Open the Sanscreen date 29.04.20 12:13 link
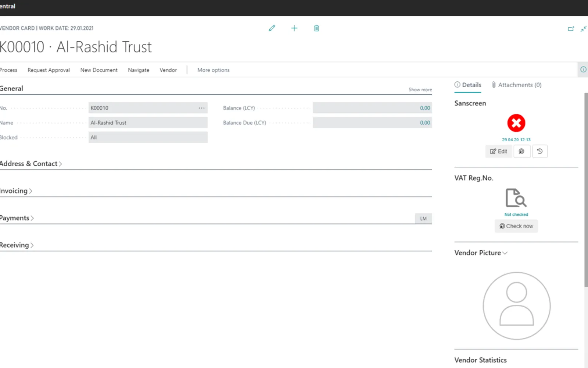The height and width of the screenshot is (368, 588). tap(516, 139)
